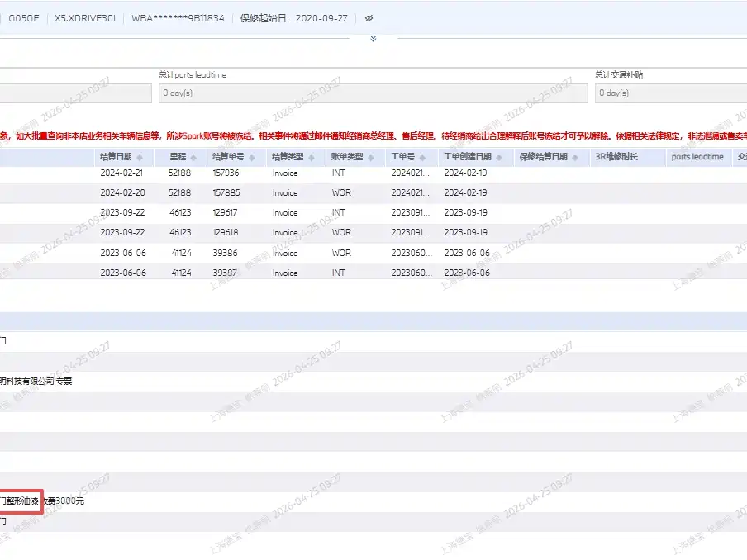Sort by 结算日期 column sort icon
The width and height of the screenshot is (747, 560).
point(140,157)
